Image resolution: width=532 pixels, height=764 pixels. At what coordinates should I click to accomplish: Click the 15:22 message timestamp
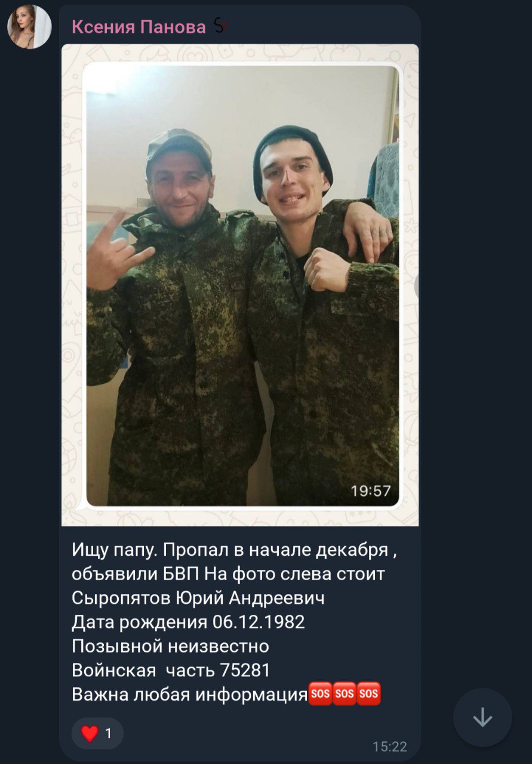(x=390, y=746)
